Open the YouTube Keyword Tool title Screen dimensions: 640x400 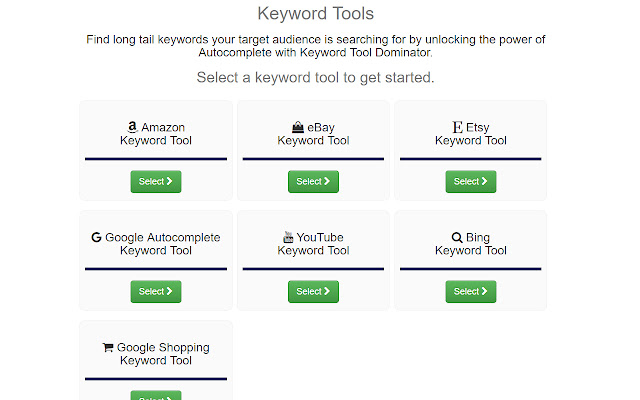coord(313,244)
